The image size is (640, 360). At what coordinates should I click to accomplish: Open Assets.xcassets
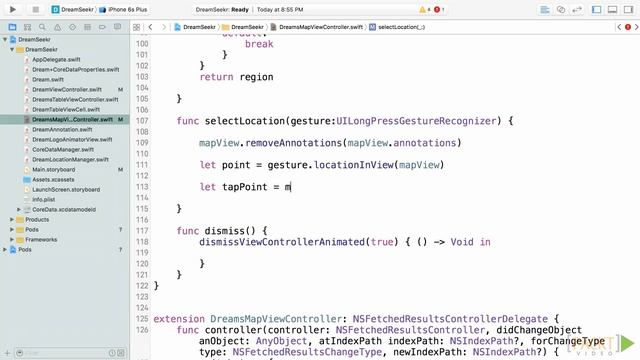(x=53, y=180)
